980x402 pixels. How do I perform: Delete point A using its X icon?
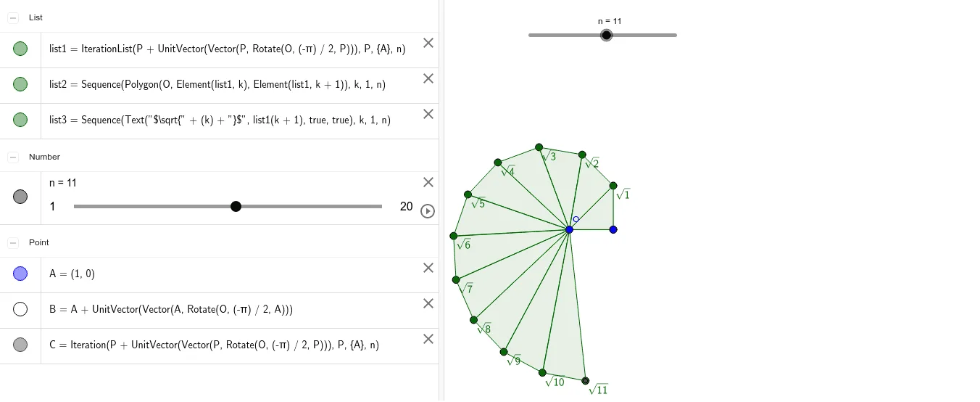coord(428,268)
